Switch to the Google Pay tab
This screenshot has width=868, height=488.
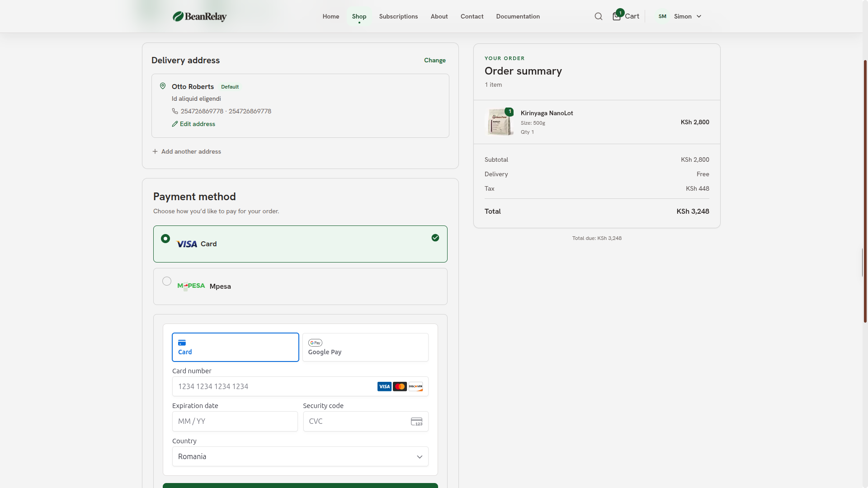tap(365, 347)
